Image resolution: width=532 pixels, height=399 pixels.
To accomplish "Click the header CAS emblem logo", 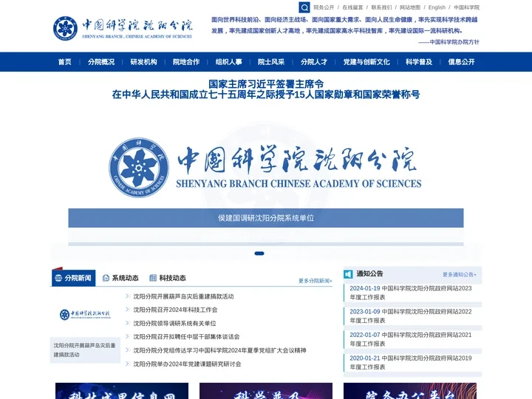I will [x=65, y=28].
